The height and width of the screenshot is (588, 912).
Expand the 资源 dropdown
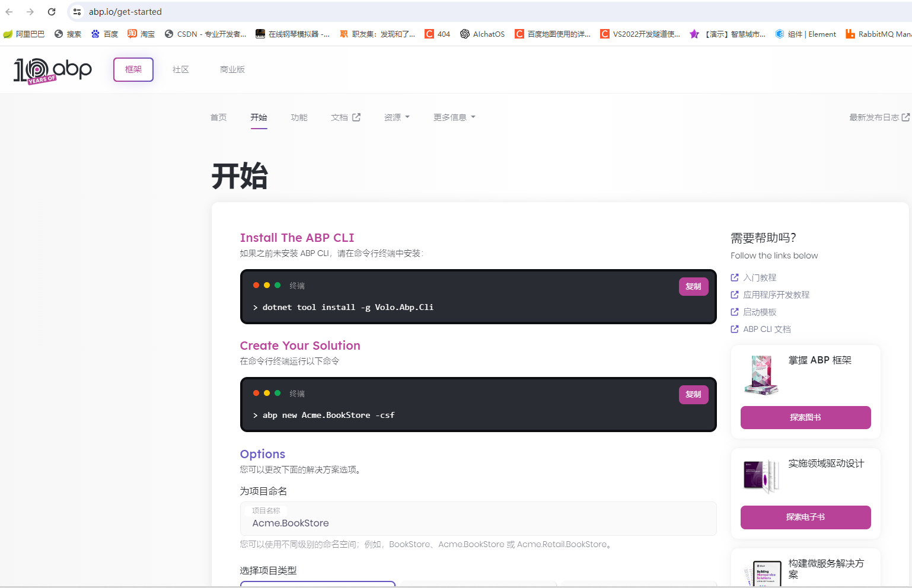point(396,117)
